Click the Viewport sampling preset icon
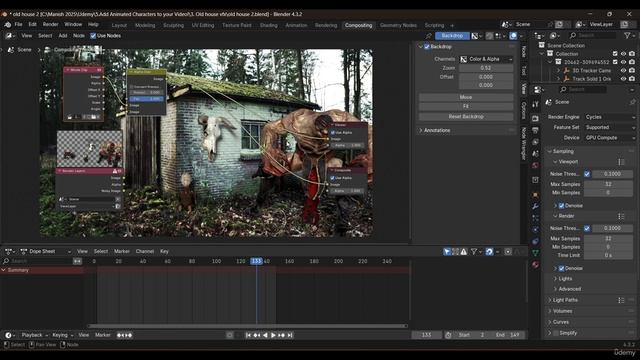 (621, 162)
